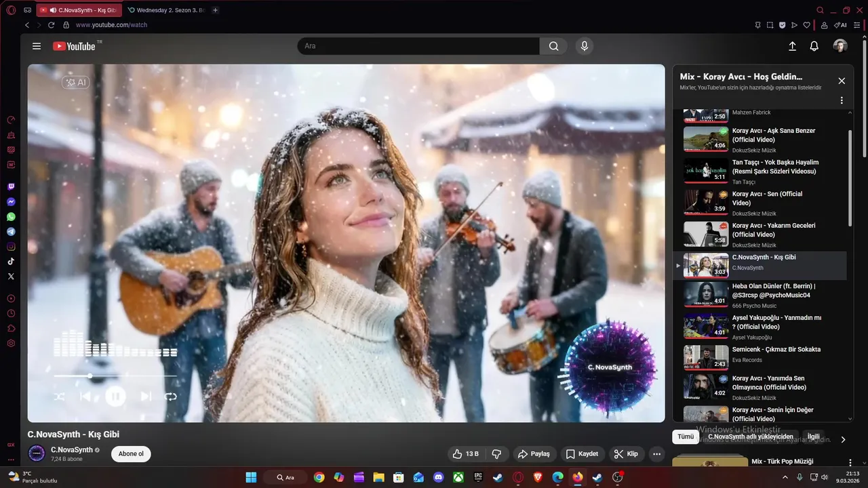The height and width of the screenshot is (488, 868).
Task: Open WhatsApp in Opera sidebar
Action: coord(11,217)
